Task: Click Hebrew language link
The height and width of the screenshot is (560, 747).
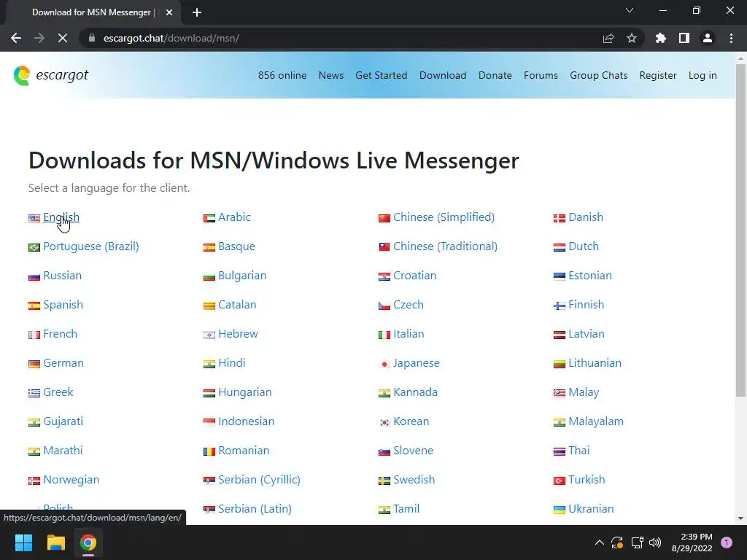Action: 238,333
